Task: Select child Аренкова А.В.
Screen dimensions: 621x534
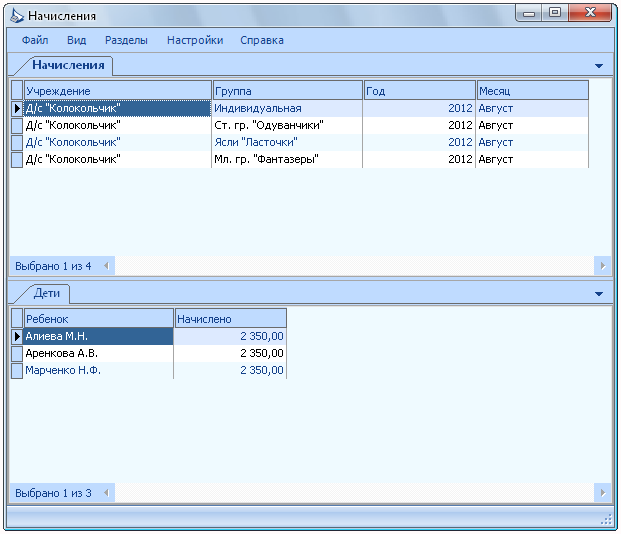Action: pos(98,353)
